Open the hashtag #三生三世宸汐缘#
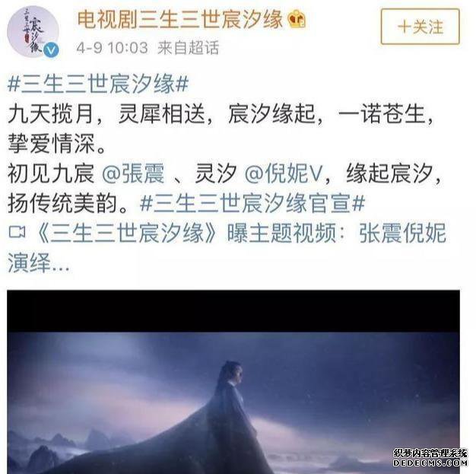 (98, 84)
